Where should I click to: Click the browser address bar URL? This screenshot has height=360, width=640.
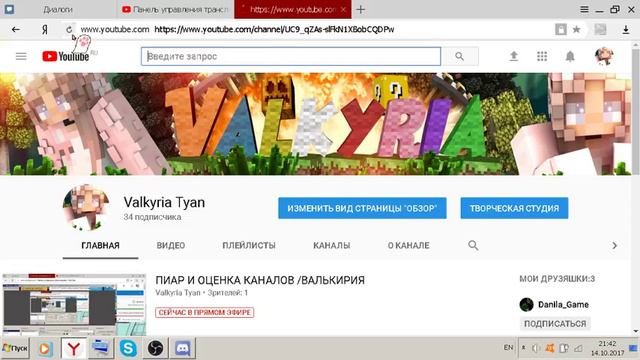click(x=274, y=29)
